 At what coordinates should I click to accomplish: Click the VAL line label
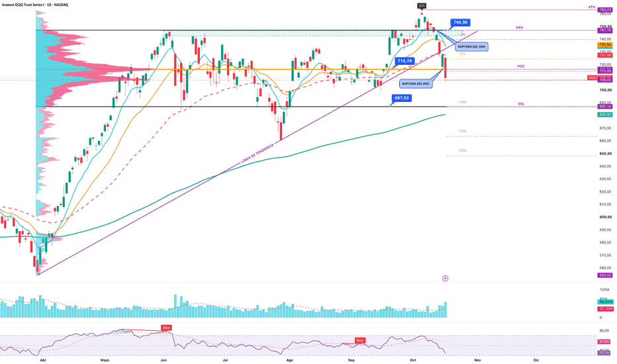[521, 103]
